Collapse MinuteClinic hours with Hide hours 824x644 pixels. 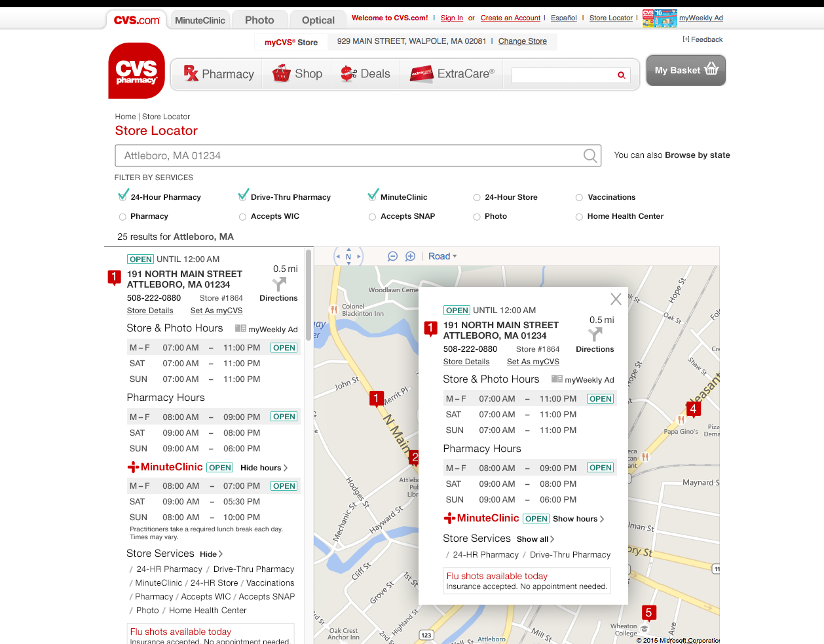264,468
